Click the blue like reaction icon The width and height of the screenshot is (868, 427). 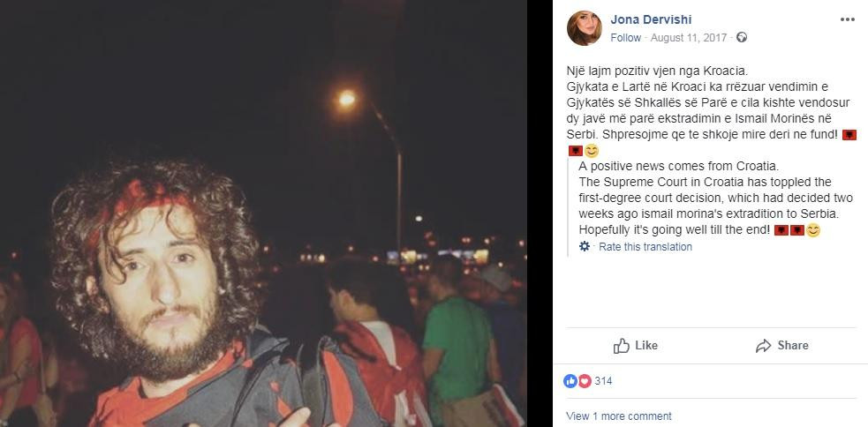pyautogui.click(x=570, y=381)
